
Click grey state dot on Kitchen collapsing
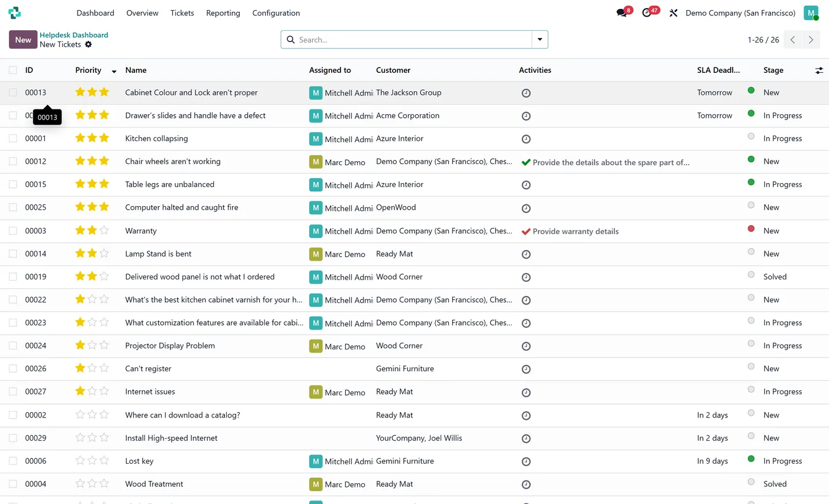click(x=751, y=136)
